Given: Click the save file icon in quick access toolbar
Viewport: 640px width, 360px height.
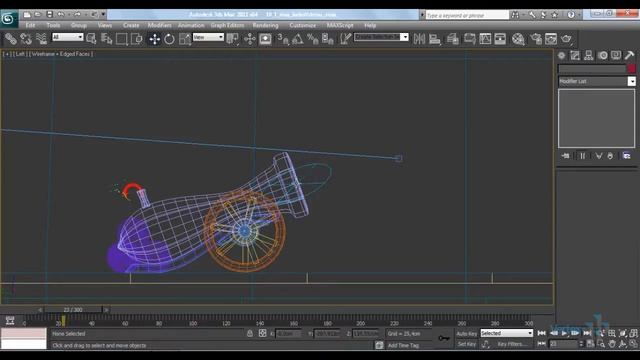Looking at the screenshot, I should point(49,15).
